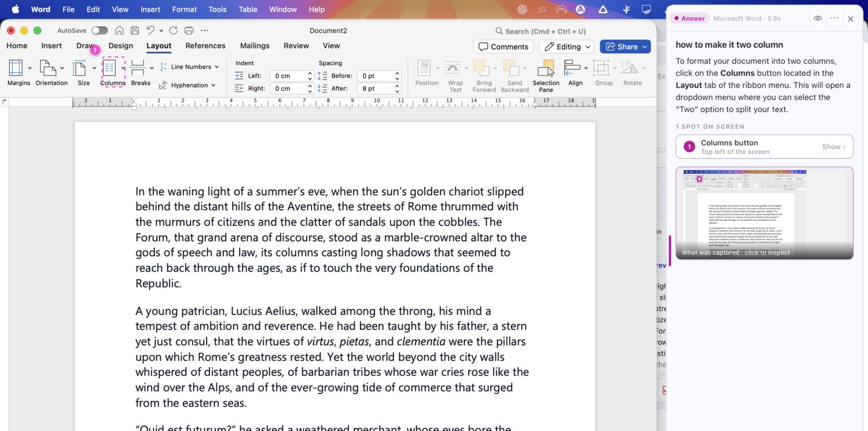The height and width of the screenshot is (431, 868).
Task: Switch to the Mailings ribbon tab
Action: point(255,46)
